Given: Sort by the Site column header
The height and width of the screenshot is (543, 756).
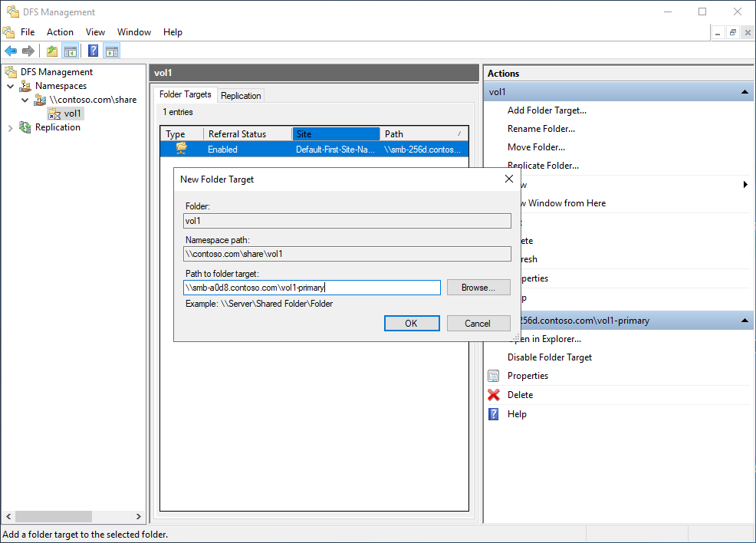Looking at the screenshot, I should [x=336, y=134].
